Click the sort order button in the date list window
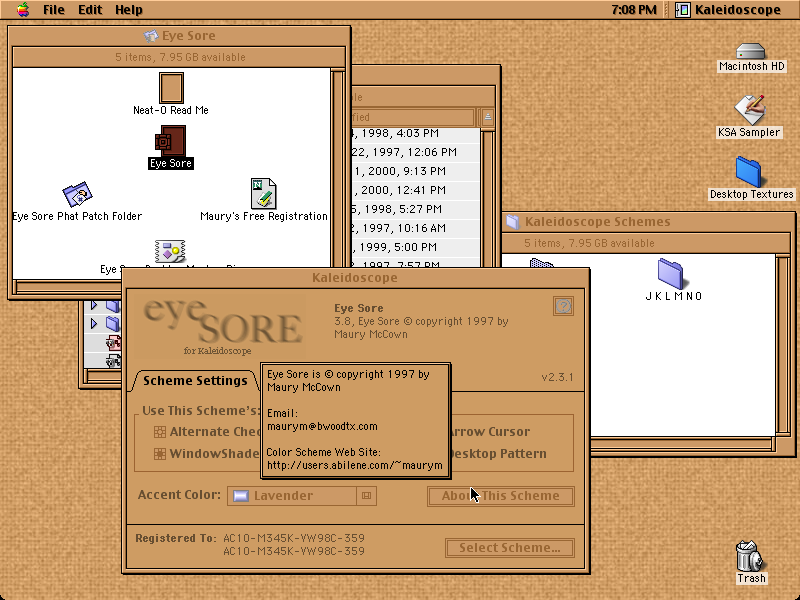800x600 pixels. 487,117
